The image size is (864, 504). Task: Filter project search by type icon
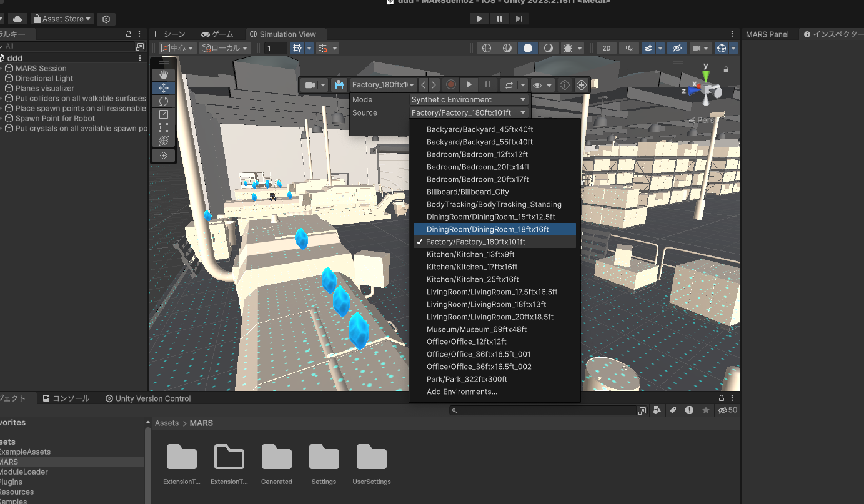coord(657,410)
